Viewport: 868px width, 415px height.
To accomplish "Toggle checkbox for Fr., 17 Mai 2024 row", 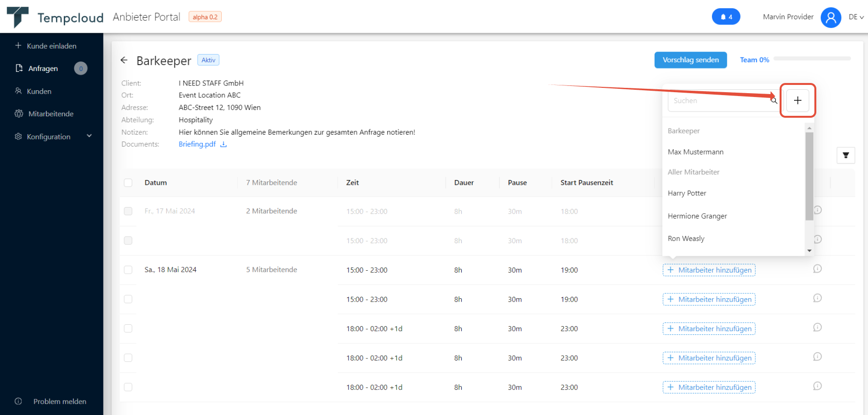I will pyautogui.click(x=128, y=211).
